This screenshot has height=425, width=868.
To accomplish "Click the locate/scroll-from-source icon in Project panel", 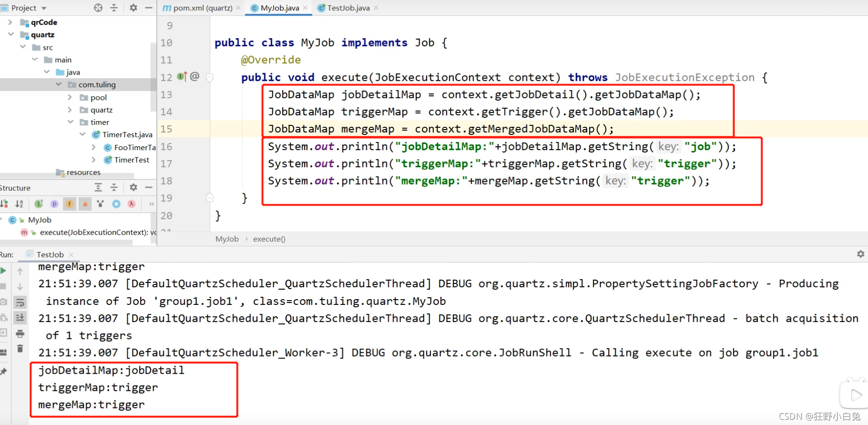I will point(98,8).
